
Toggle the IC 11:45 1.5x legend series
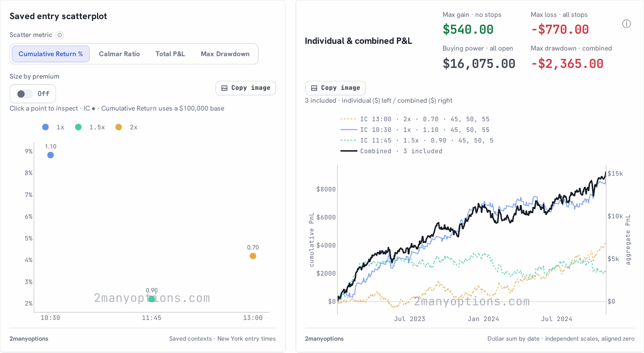coord(417,140)
